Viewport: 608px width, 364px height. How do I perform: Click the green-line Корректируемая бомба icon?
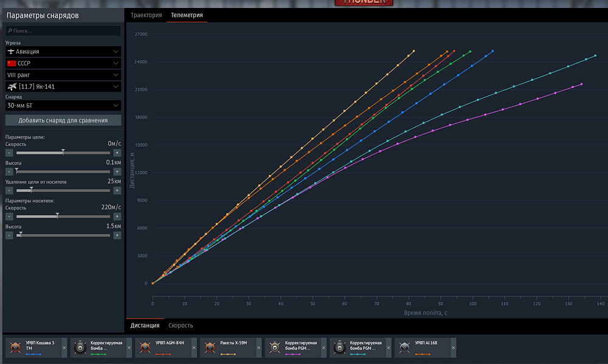80,347
